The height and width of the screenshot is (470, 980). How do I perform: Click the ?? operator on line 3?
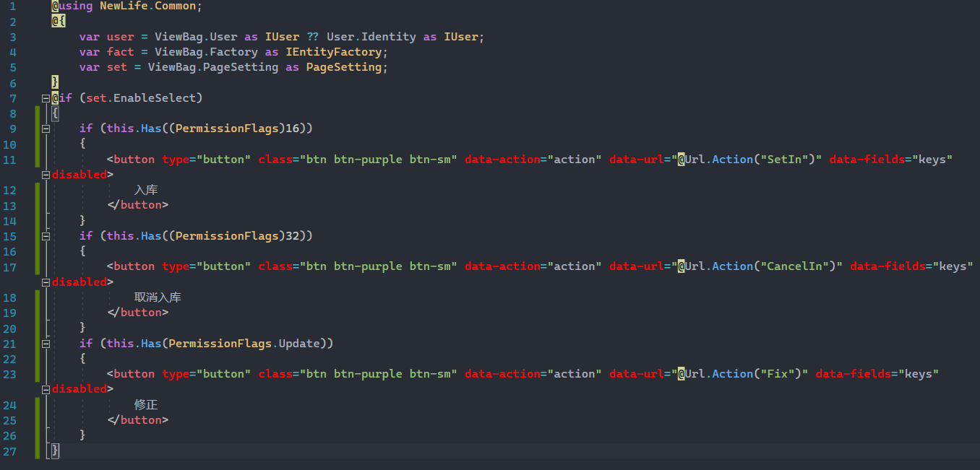(x=312, y=37)
